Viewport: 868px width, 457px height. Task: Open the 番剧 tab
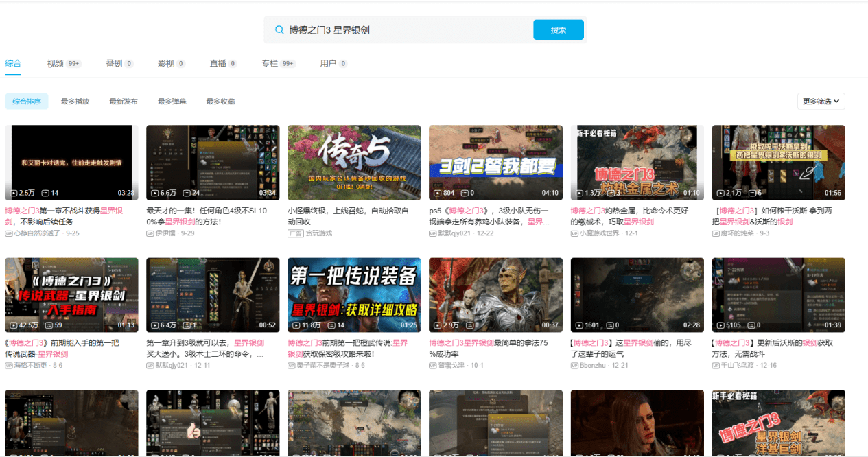coord(119,63)
